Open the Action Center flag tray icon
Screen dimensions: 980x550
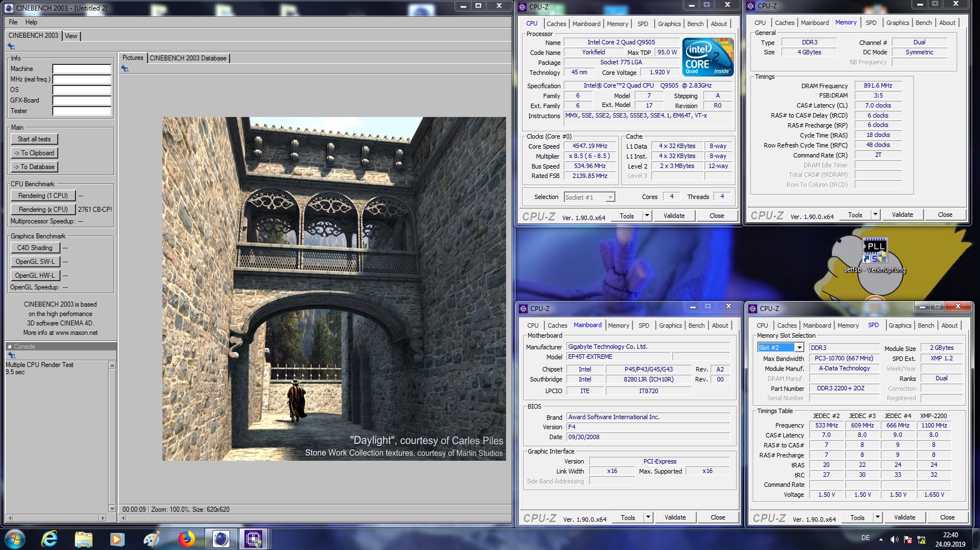click(x=908, y=539)
